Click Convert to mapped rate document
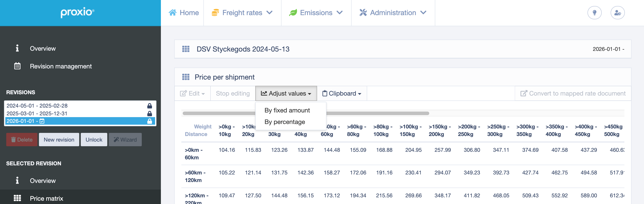Viewport: 644px width, 204px height. pos(573,93)
